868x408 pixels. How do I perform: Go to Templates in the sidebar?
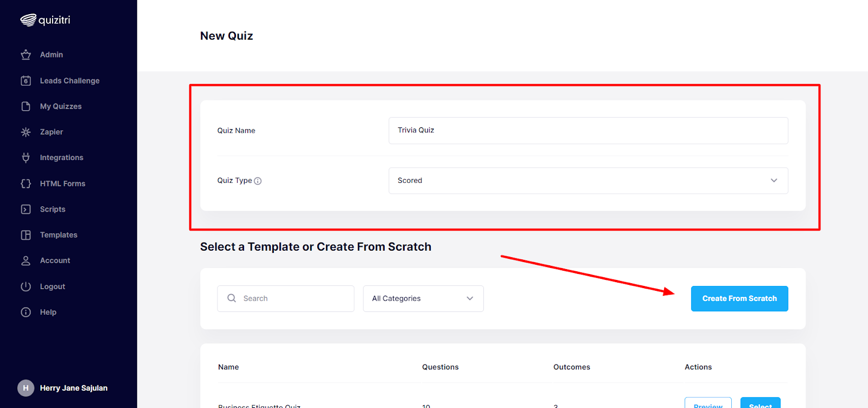[59, 235]
